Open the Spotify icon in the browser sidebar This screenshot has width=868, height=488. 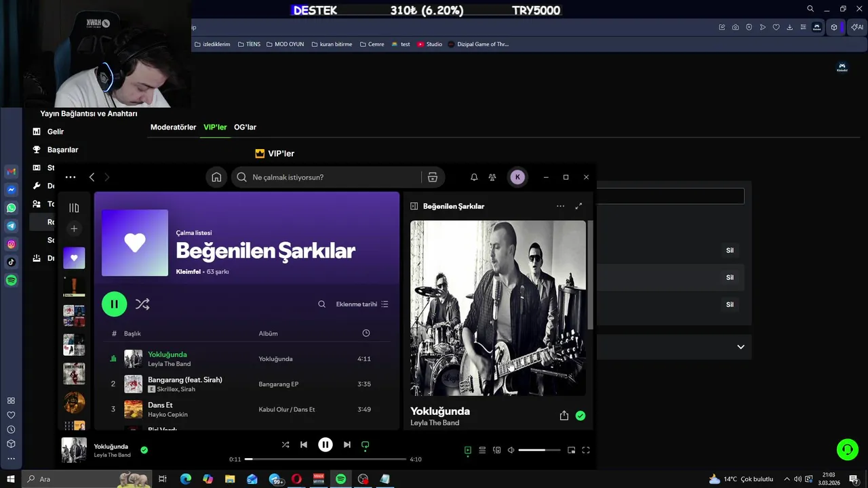tap(12, 280)
